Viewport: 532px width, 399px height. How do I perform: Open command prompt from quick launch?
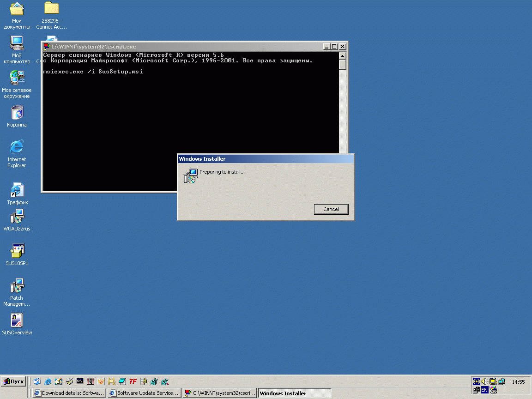coord(80,381)
